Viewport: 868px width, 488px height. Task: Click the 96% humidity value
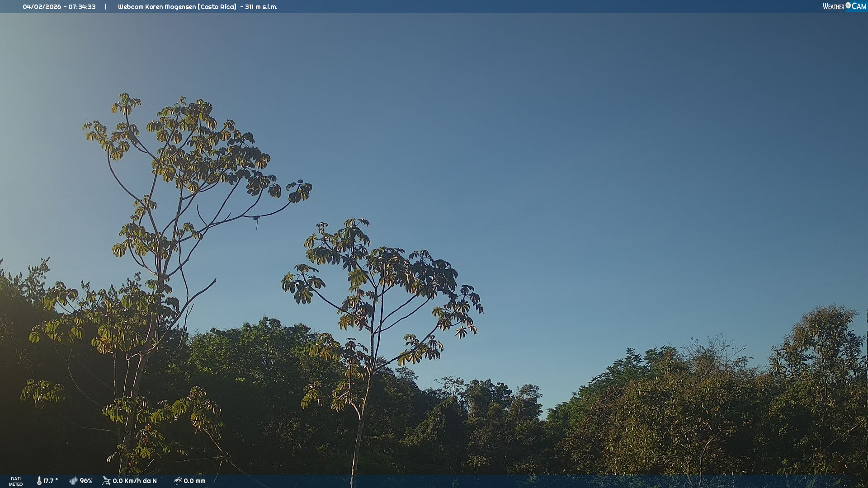(86, 481)
